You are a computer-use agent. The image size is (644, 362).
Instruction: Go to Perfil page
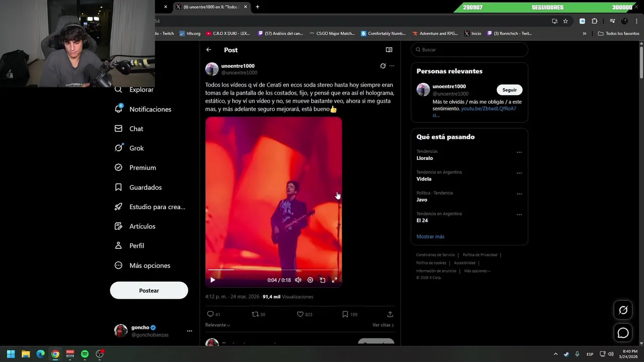[x=129, y=246]
